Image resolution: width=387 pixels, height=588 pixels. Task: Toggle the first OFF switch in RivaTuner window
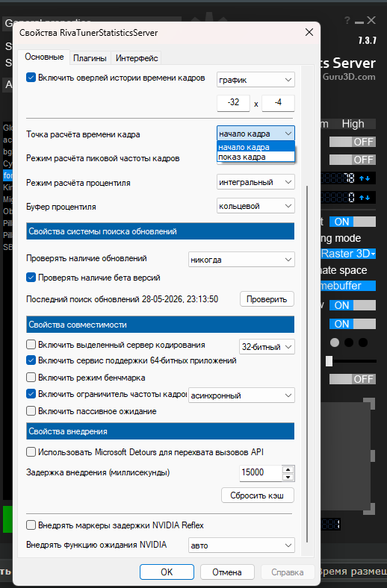pos(353,142)
